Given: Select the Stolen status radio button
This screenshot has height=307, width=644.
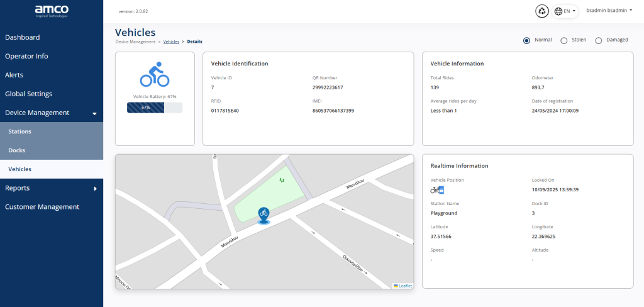Looking at the screenshot, I should point(564,40).
